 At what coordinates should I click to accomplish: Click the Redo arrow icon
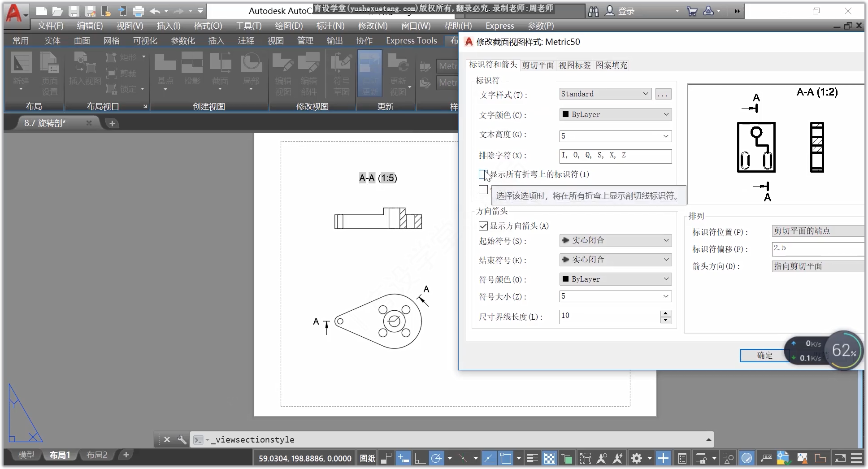click(x=178, y=11)
